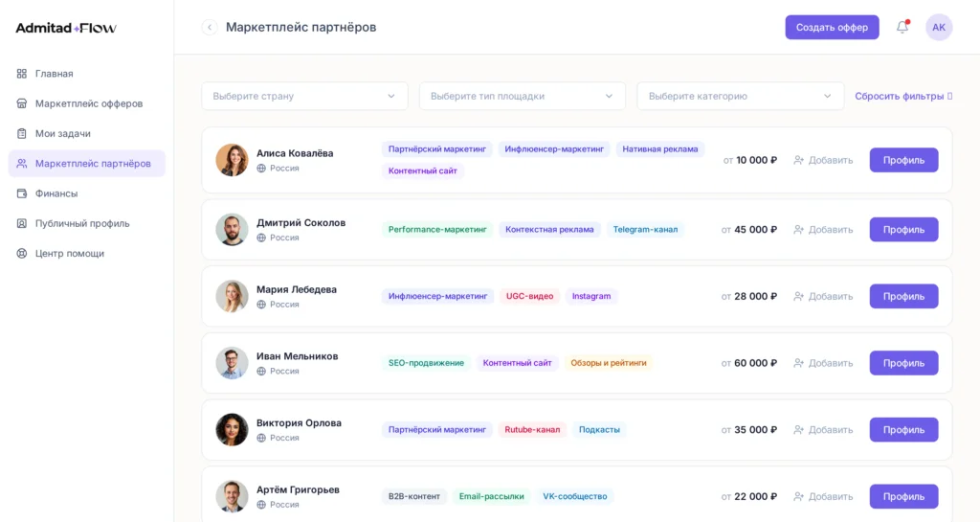Open the Выберите тип площадки dropdown
This screenshot has width=980, height=522.
tap(522, 97)
